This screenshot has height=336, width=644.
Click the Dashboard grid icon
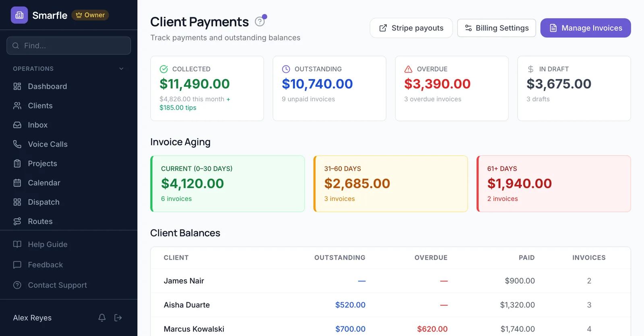(x=17, y=86)
